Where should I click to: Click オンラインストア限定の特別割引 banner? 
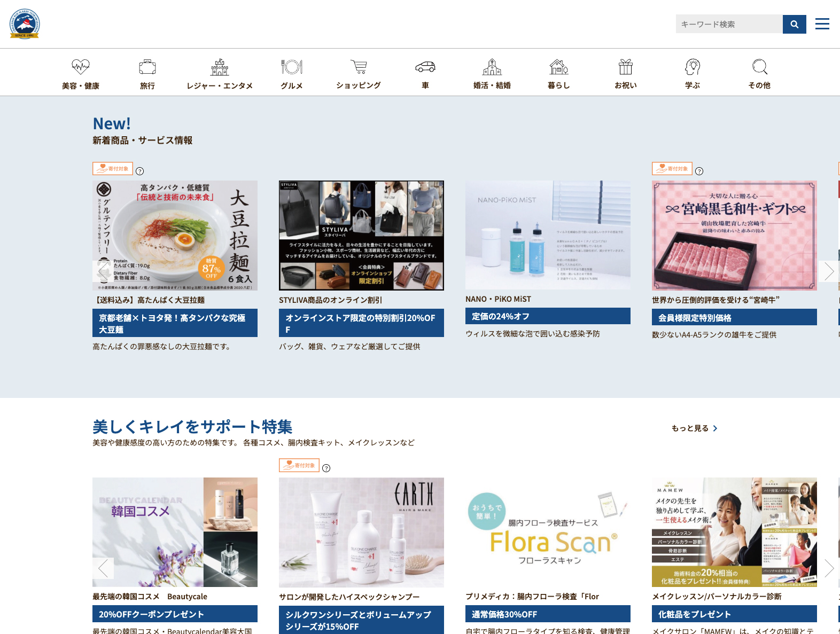361,323
